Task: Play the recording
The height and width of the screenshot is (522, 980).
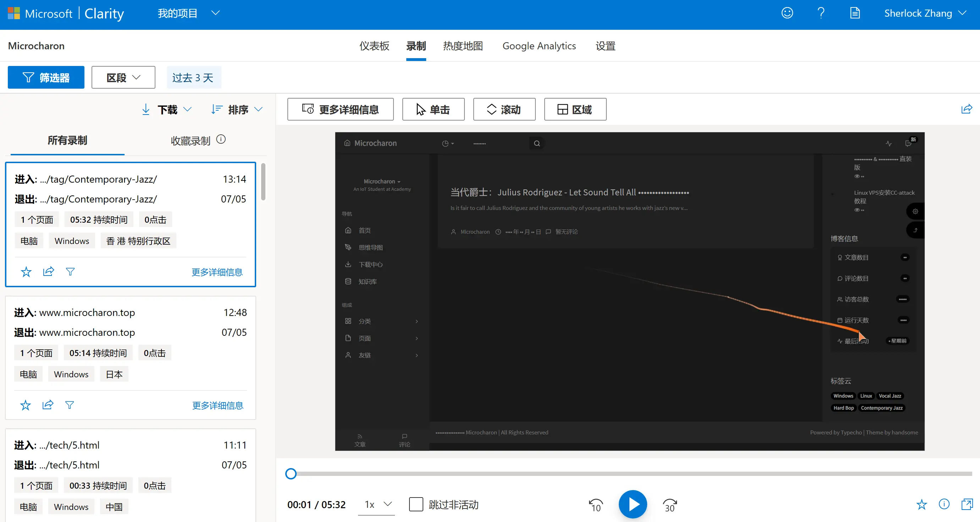Action: click(x=633, y=505)
